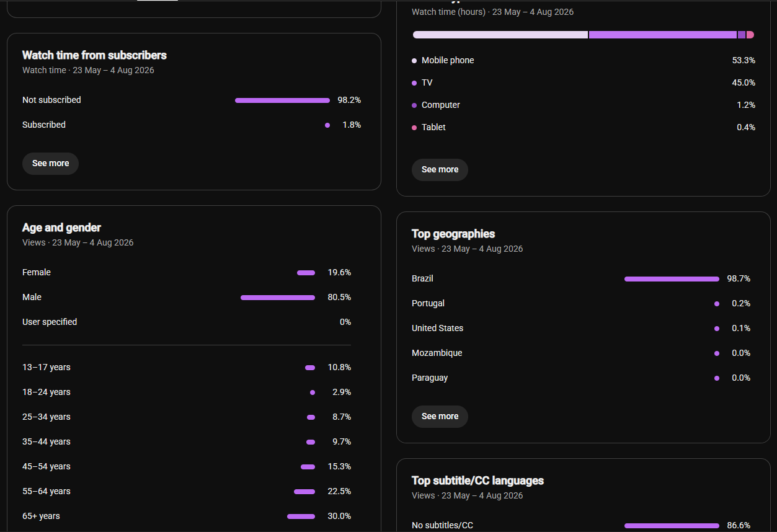Screen dimensions: 777x532
Task: Select the Brazil geography row
Action: 581,279
